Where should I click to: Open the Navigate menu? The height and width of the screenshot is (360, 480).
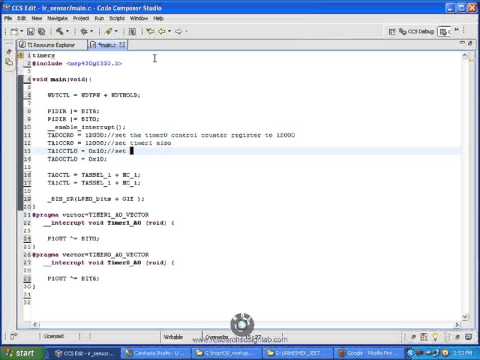[57, 18]
